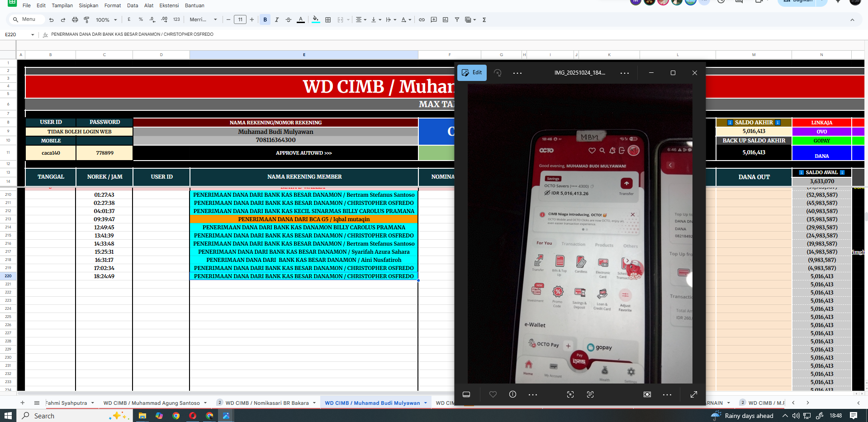Viewport: 868px width, 422px height.
Task: Open the table views dropdown in toolbar
Action: [x=471, y=19]
